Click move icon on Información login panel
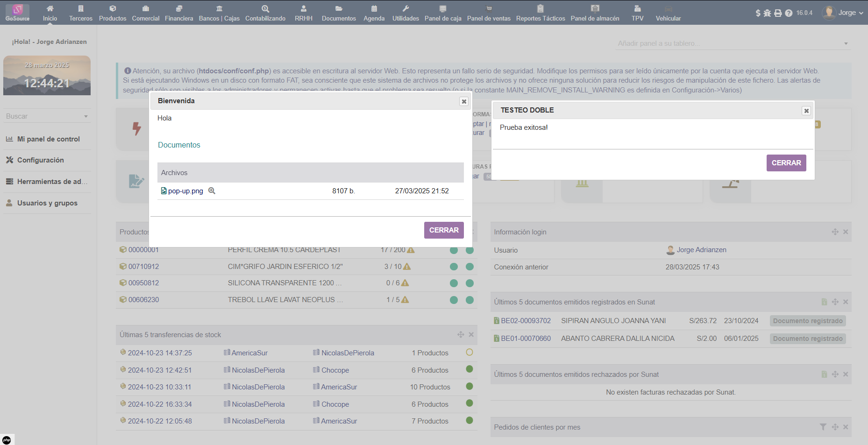 (x=835, y=232)
